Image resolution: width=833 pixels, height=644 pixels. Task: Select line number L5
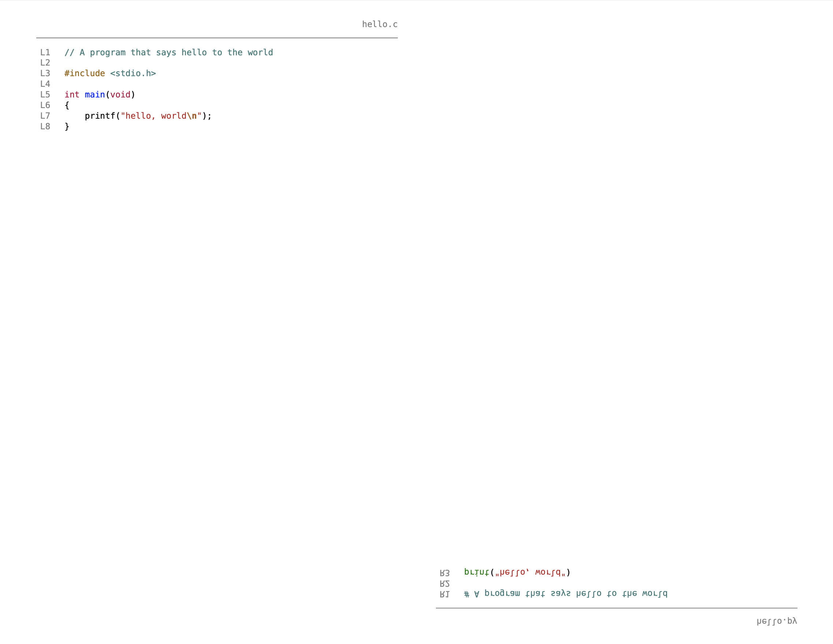(x=45, y=95)
